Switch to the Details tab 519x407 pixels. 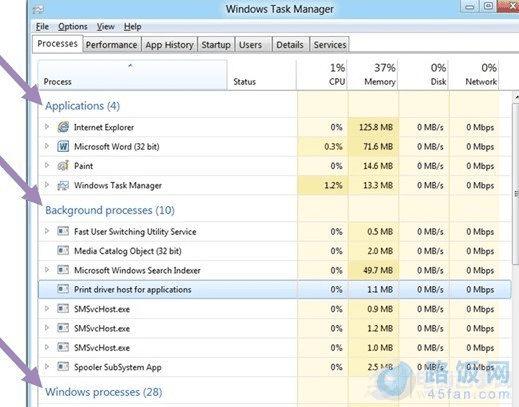click(x=290, y=45)
